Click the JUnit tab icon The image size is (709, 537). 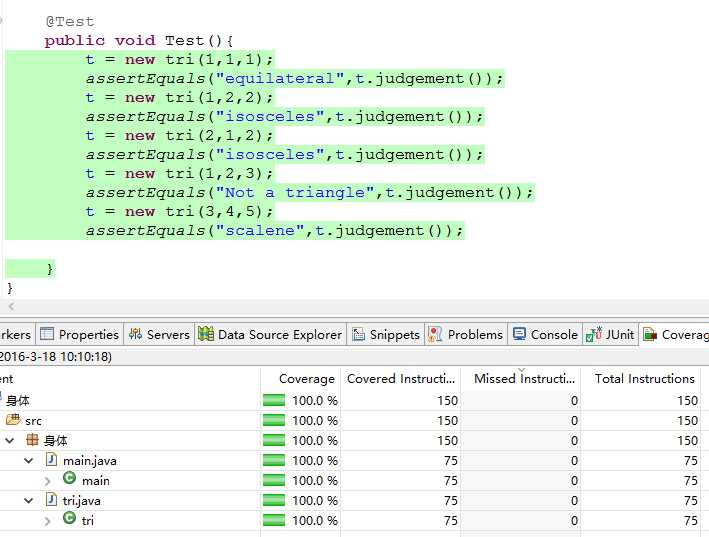point(593,334)
